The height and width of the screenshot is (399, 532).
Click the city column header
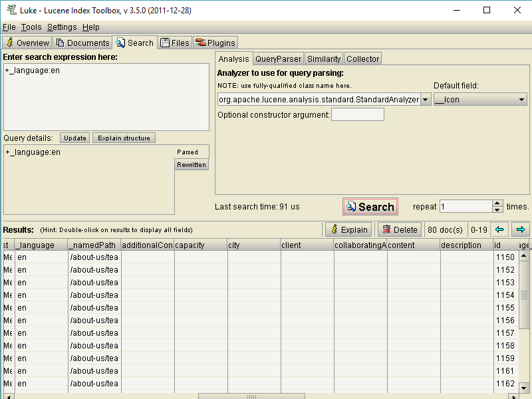[254, 245]
